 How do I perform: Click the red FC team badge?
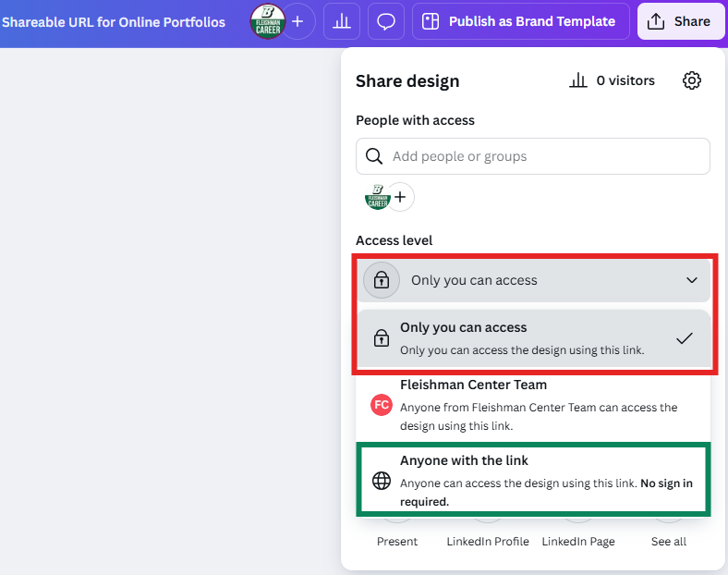click(x=381, y=405)
